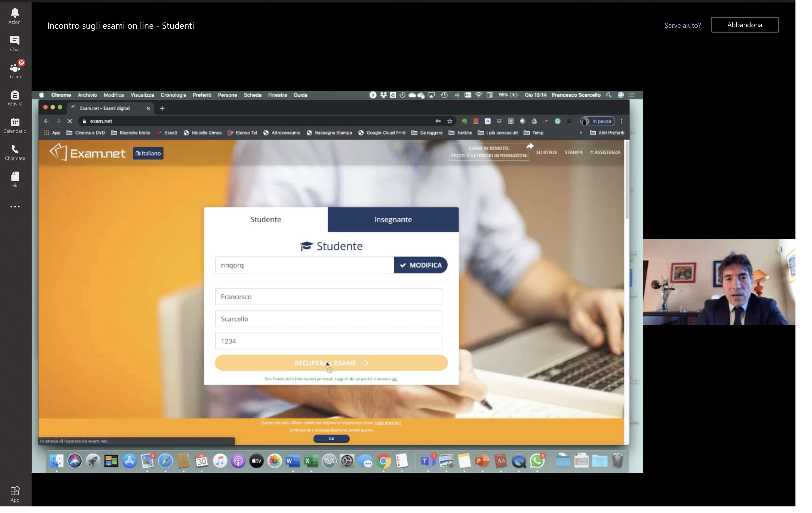The width and height of the screenshot is (812, 513).
Task: Accept cookies with the OK button
Action: [331, 438]
